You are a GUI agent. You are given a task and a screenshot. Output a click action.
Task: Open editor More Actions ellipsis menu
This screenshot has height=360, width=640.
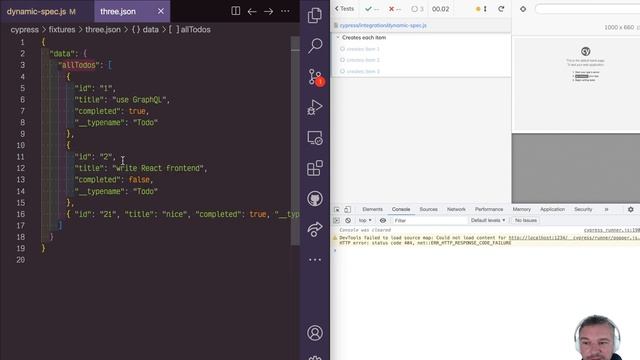click(x=285, y=11)
